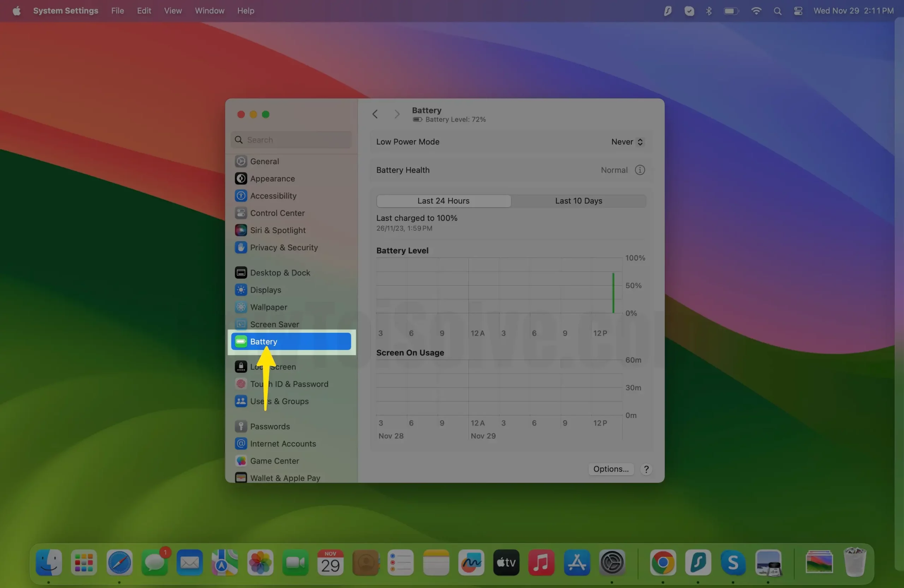Open the Low Power Mode dropdown

627,142
